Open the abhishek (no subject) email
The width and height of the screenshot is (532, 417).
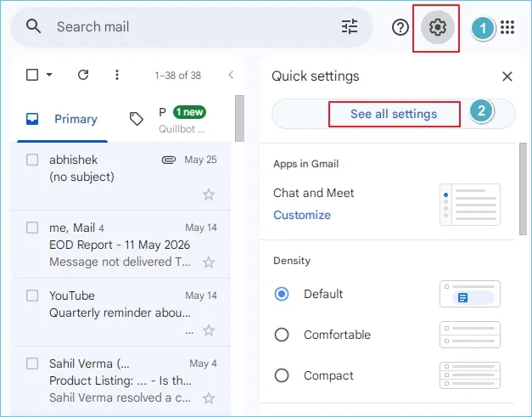click(x=120, y=177)
